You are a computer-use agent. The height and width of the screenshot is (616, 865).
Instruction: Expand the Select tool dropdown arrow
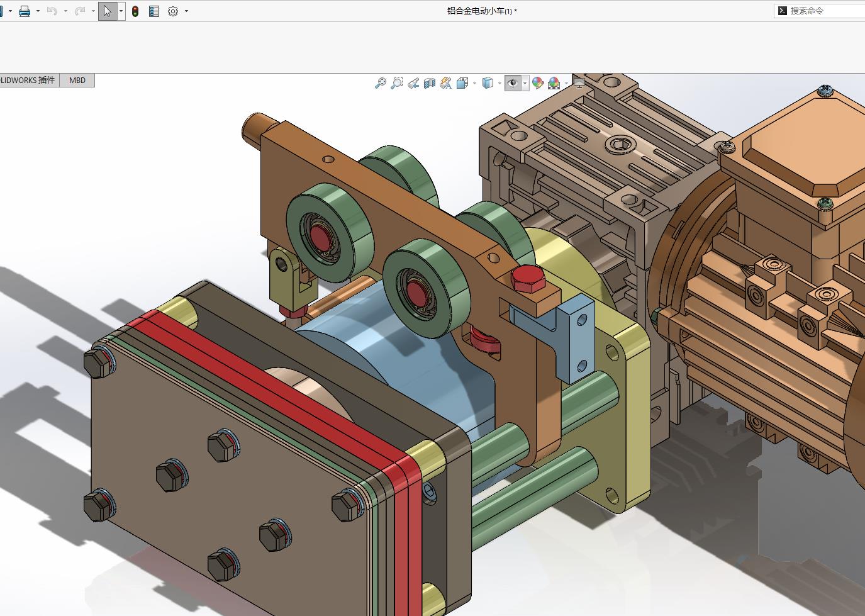[121, 11]
